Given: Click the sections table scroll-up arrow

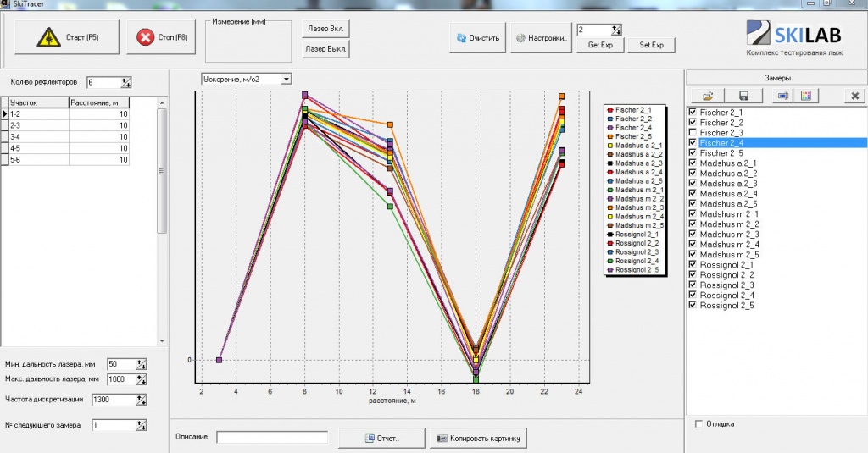Looking at the screenshot, I should click(162, 103).
